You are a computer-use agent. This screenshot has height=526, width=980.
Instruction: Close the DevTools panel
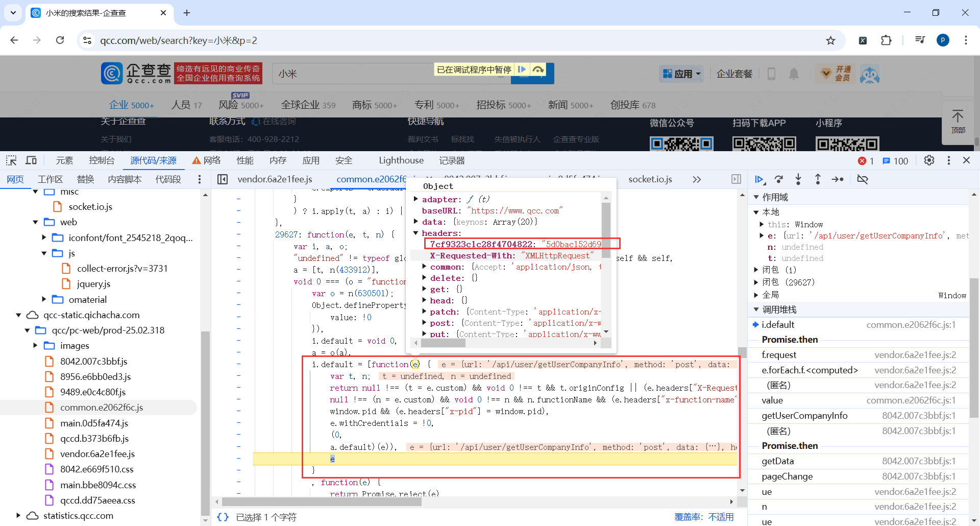click(x=966, y=160)
